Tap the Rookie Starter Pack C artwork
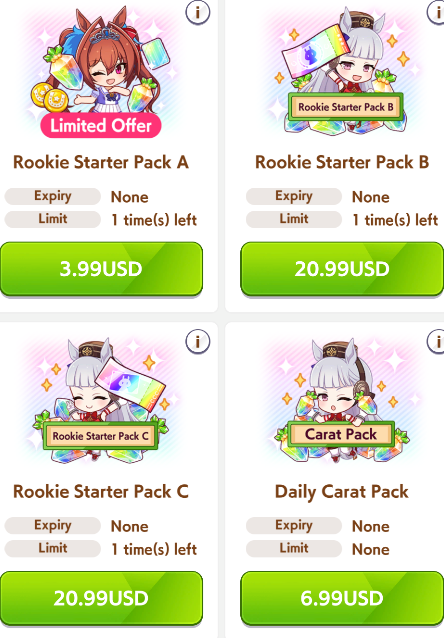The image size is (444, 638). click(101, 401)
